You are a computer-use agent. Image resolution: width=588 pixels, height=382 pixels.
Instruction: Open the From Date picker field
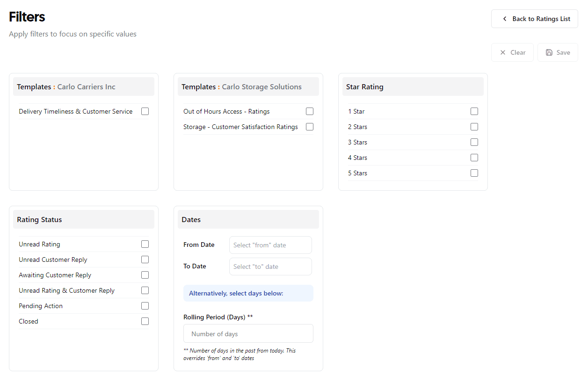click(x=270, y=245)
